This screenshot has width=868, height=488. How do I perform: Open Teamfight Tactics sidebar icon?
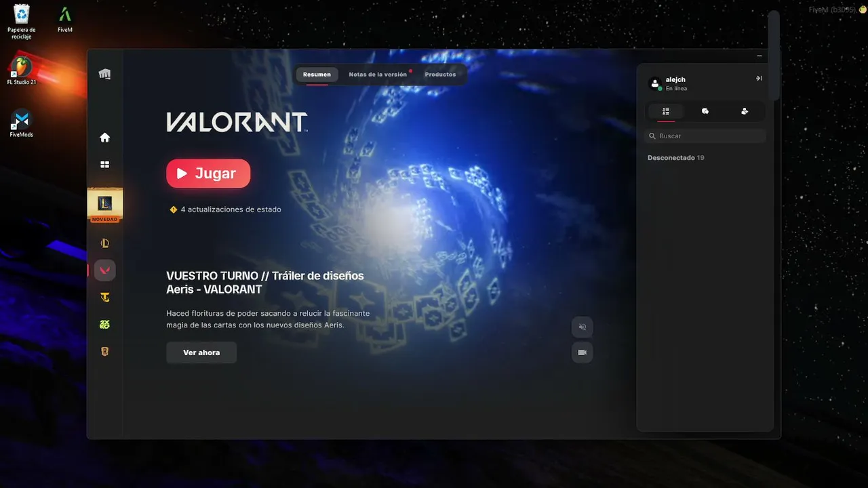click(104, 297)
